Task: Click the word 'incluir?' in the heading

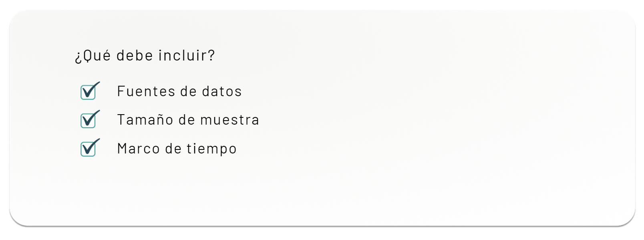Action: 187,55
